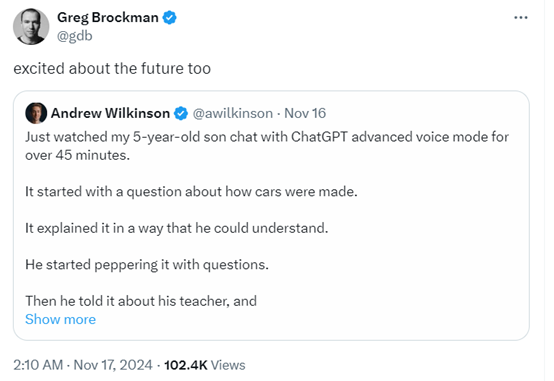Click the line about how cars were made
The width and height of the screenshot is (554, 381).
pos(191,192)
